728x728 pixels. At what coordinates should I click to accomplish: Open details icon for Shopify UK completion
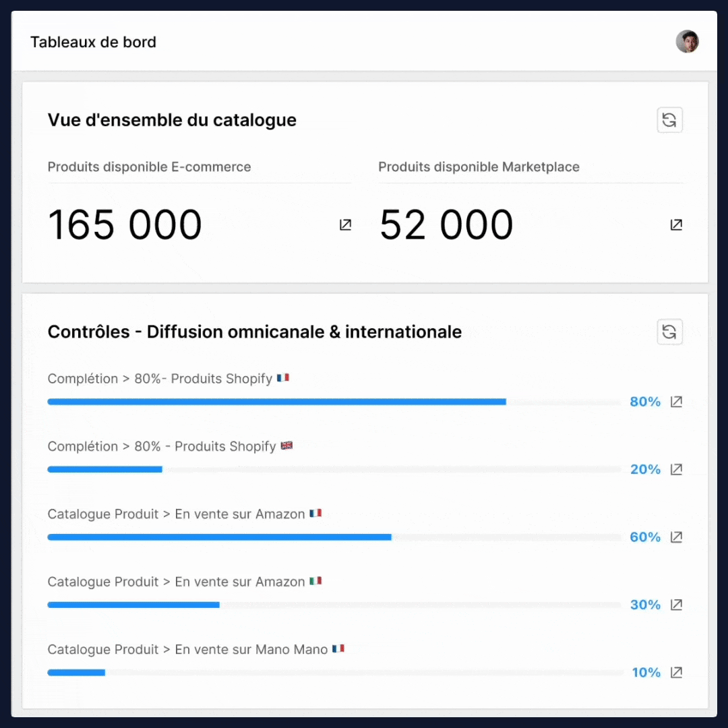pos(676,469)
